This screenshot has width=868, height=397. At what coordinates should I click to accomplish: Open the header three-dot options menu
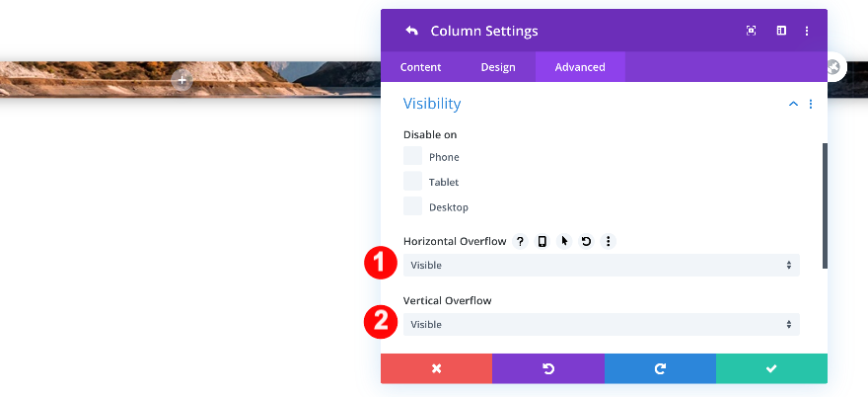point(807,32)
